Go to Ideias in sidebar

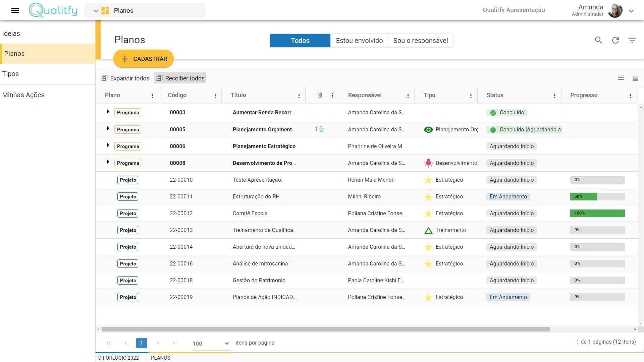(x=11, y=34)
